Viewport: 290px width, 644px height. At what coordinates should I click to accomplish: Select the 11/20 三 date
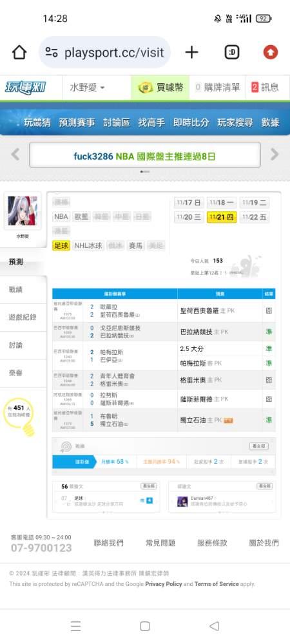click(x=189, y=217)
